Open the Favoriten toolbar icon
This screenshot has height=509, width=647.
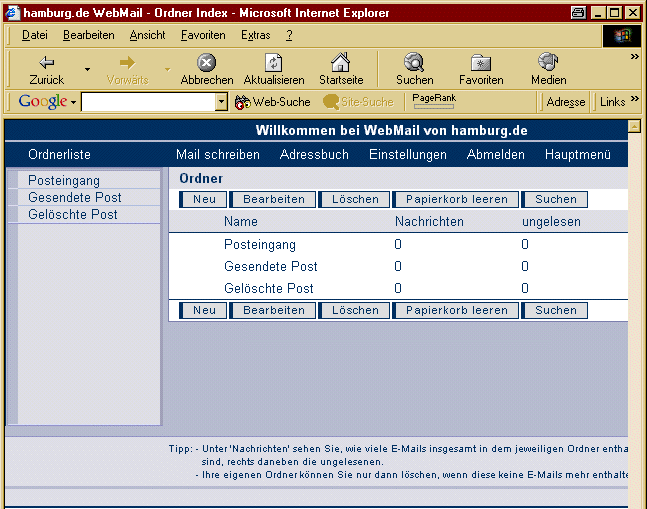pos(481,62)
